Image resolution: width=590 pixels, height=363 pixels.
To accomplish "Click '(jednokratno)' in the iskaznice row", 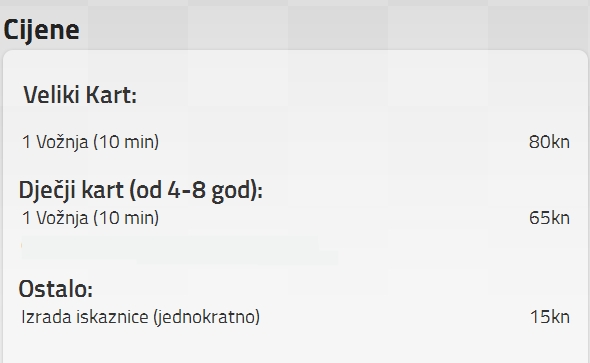I will [x=206, y=317].
